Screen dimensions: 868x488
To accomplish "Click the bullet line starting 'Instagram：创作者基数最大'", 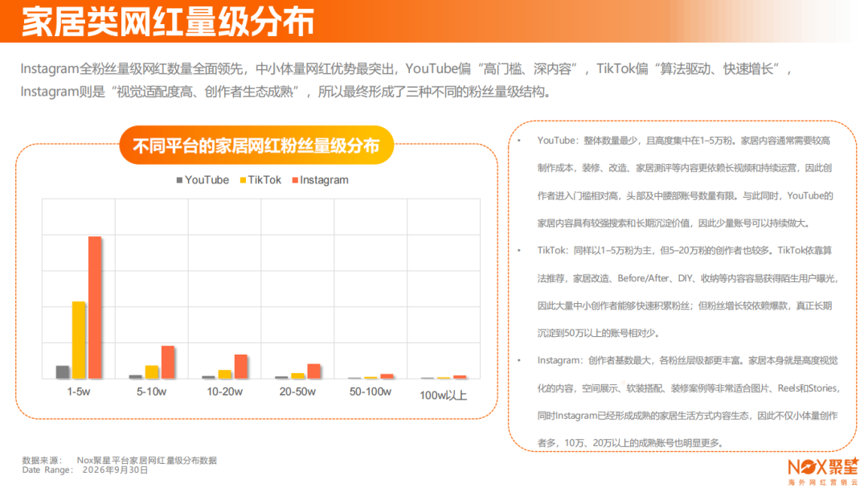I will (x=687, y=361).
